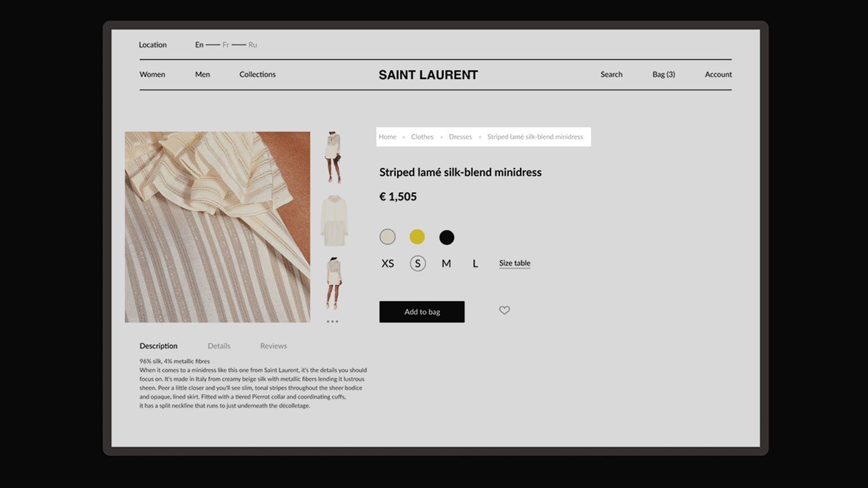Click the Add to bag button
This screenshot has width=868, height=488.
click(422, 312)
